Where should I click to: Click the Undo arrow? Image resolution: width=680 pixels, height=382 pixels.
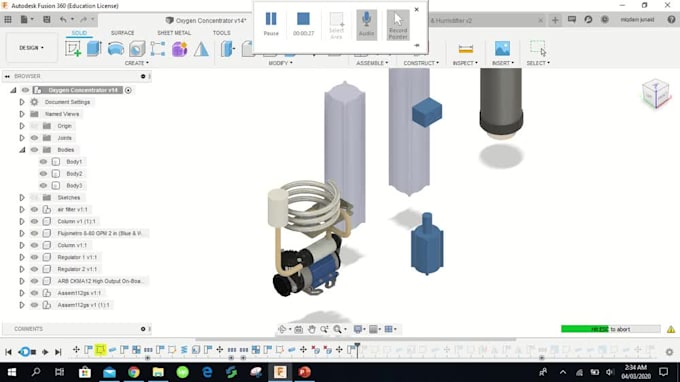click(63, 20)
